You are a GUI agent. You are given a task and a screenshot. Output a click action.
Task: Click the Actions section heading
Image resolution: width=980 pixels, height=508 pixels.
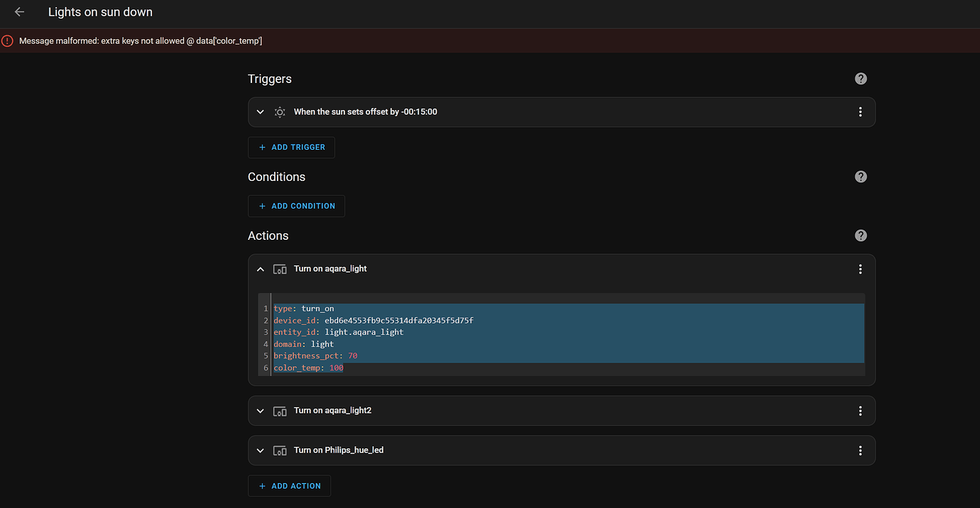pyautogui.click(x=268, y=236)
